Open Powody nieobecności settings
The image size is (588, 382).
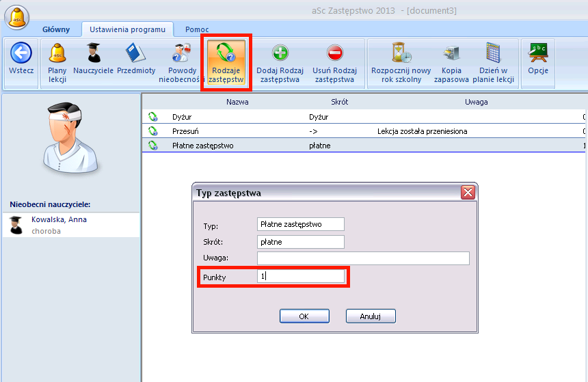pyautogui.click(x=182, y=63)
